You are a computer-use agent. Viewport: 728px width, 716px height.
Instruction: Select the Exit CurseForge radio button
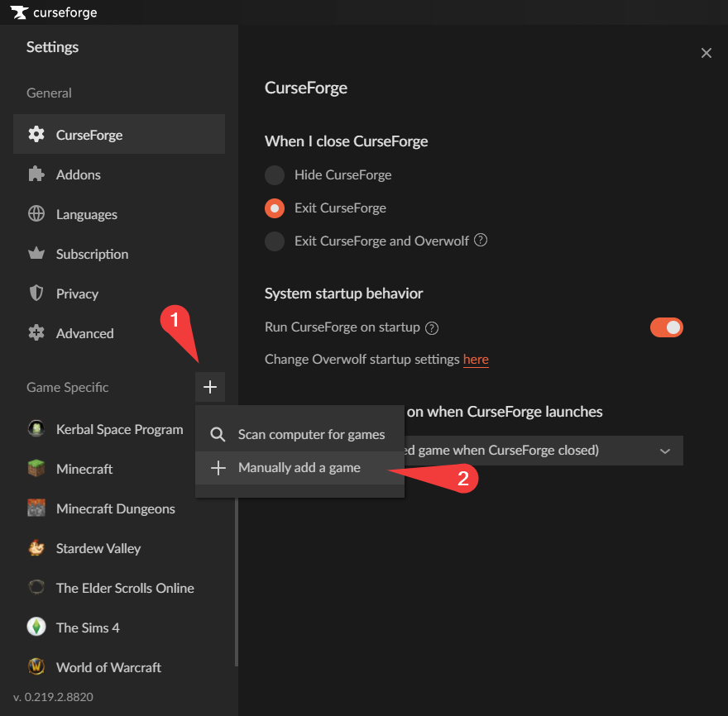(x=275, y=208)
